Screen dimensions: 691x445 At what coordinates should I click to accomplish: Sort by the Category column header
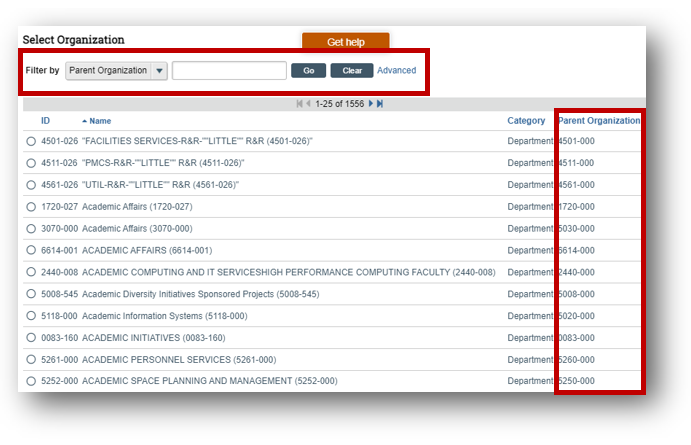(x=526, y=121)
